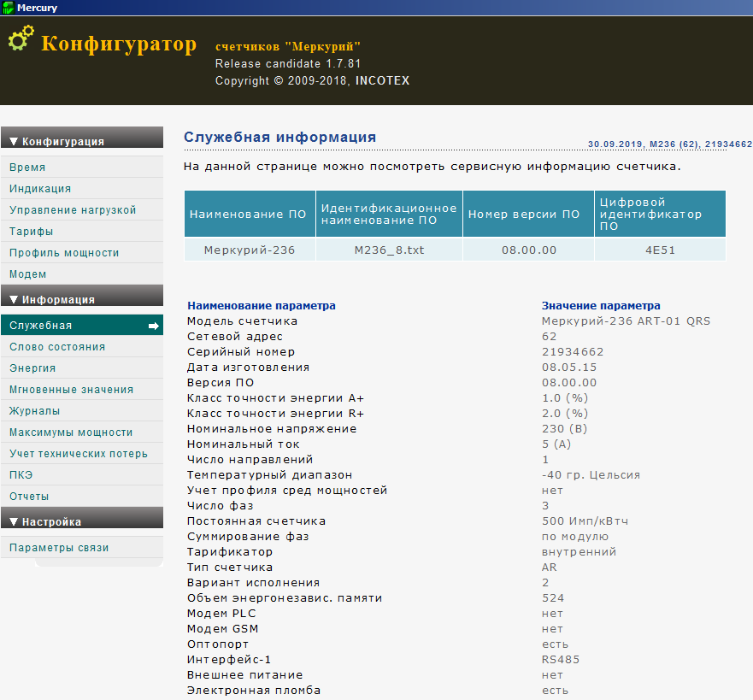The image size is (753, 700).
Task: Click the gear logo icon in header
Action: click(x=21, y=38)
